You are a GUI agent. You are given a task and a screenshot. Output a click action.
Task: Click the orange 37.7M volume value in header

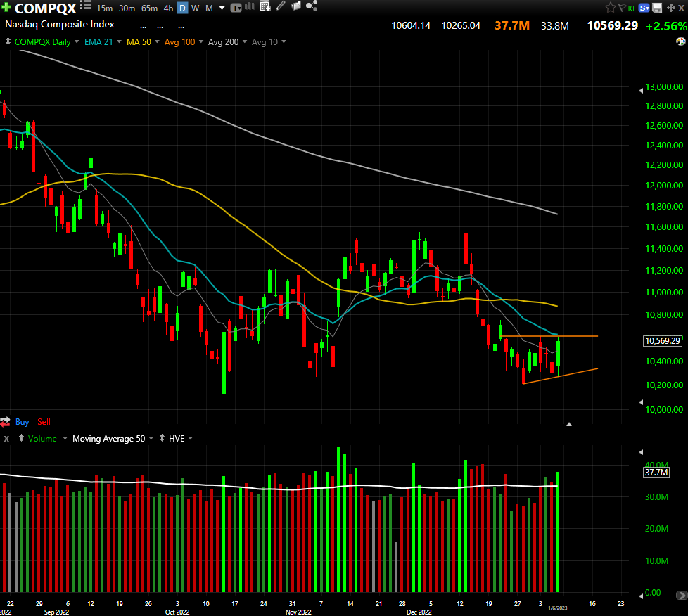[512, 25]
